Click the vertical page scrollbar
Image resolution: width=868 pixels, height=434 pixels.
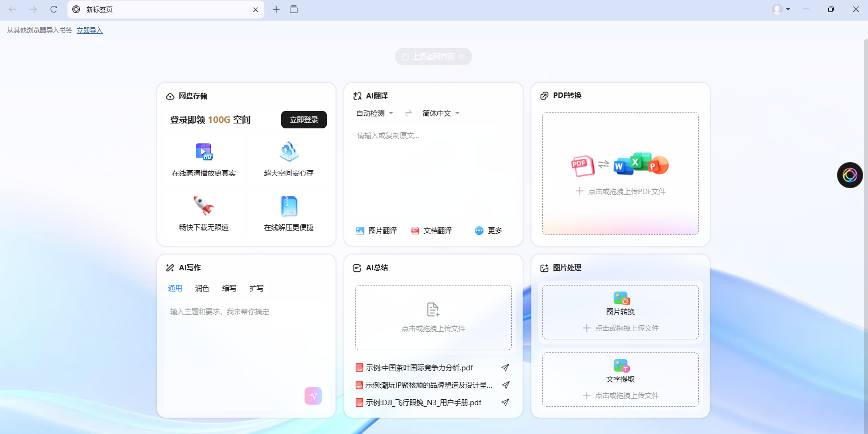point(865,218)
